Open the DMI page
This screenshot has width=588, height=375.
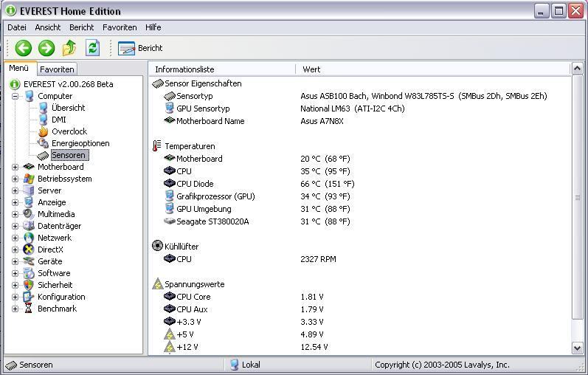(59, 120)
